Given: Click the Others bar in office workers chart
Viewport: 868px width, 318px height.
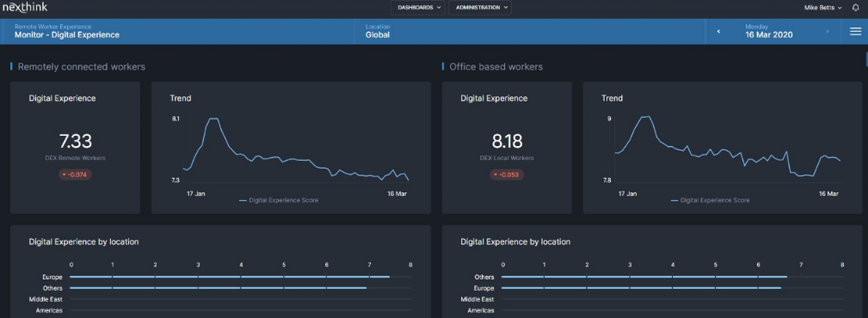Looking at the screenshot, I should point(644,277).
